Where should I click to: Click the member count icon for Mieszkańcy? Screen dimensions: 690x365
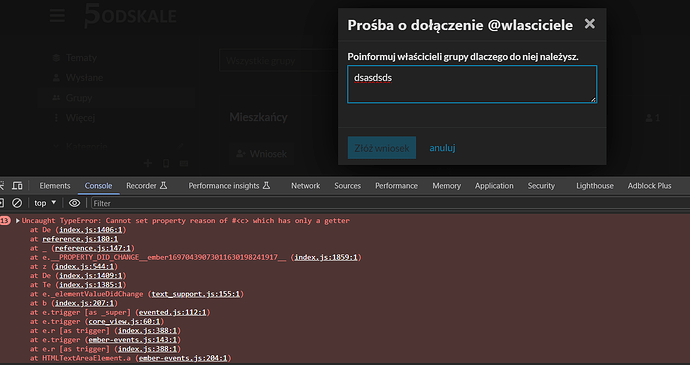(x=649, y=118)
